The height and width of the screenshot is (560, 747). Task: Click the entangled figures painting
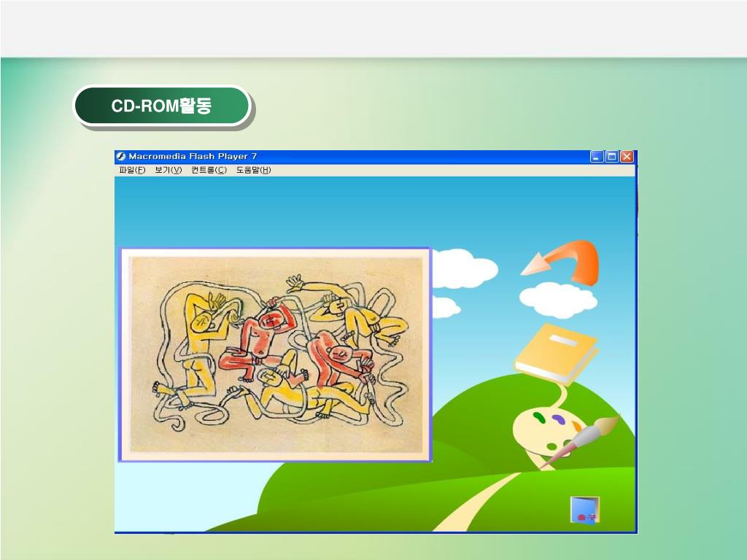pyautogui.click(x=276, y=355)
